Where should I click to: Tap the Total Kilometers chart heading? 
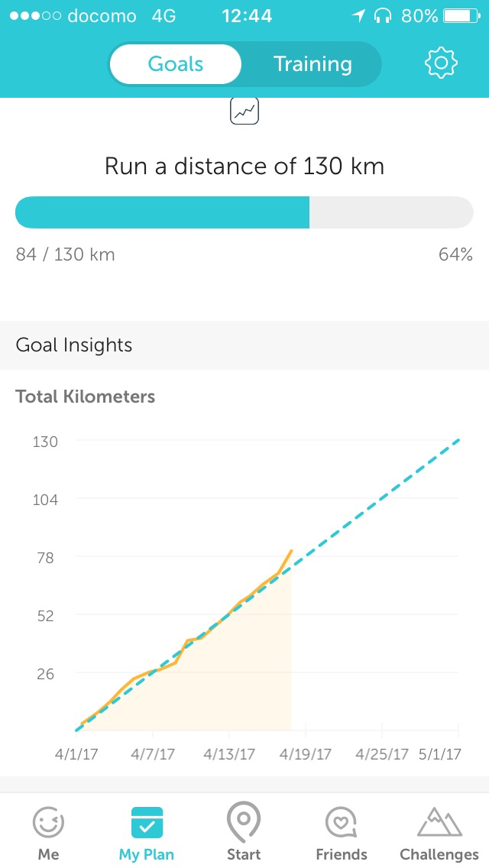pos(86,397)
